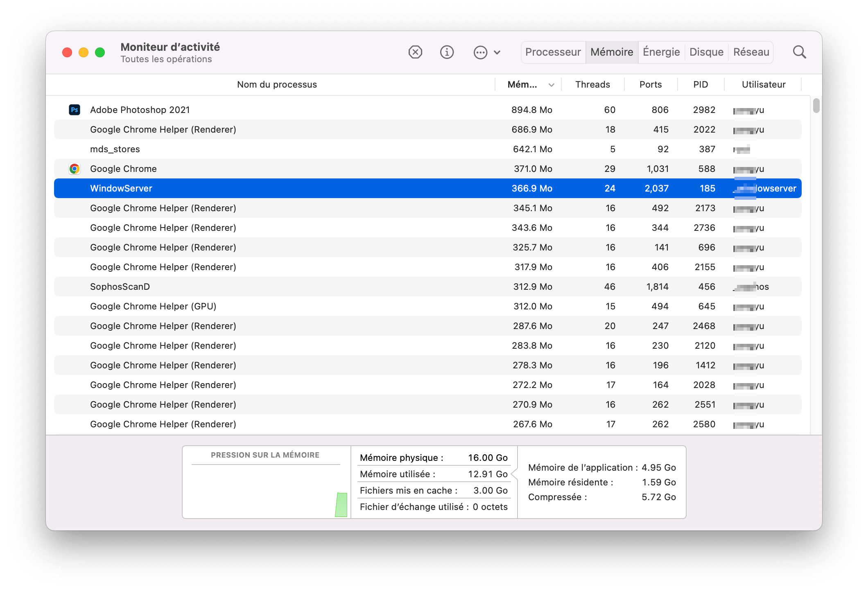Viewport: 868px width, 591px height.
Task: Click the Adobe Photoshop app icon
Action: click(x=75, y=110)
